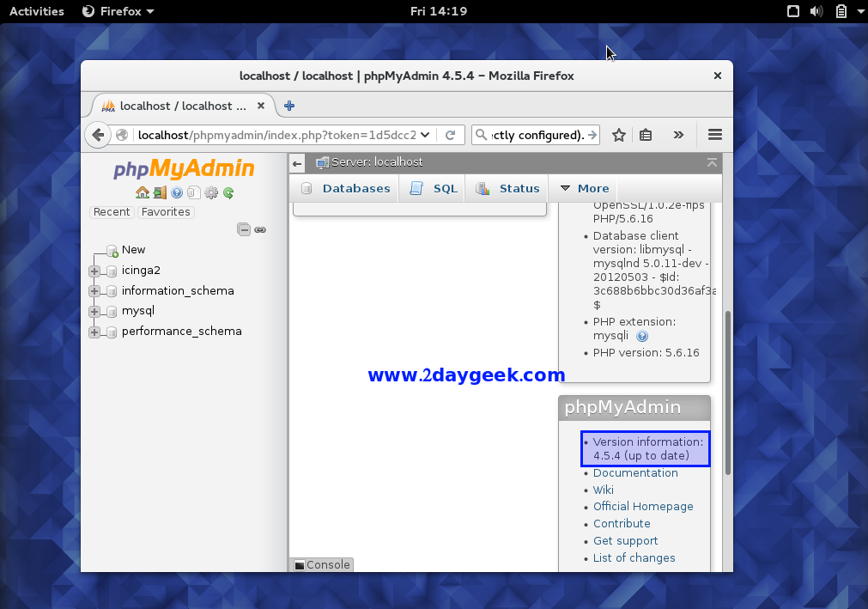Click the performance_schema database cylinder icon
The height and width of the screenshot is (609, 868).
pos(112,332)
